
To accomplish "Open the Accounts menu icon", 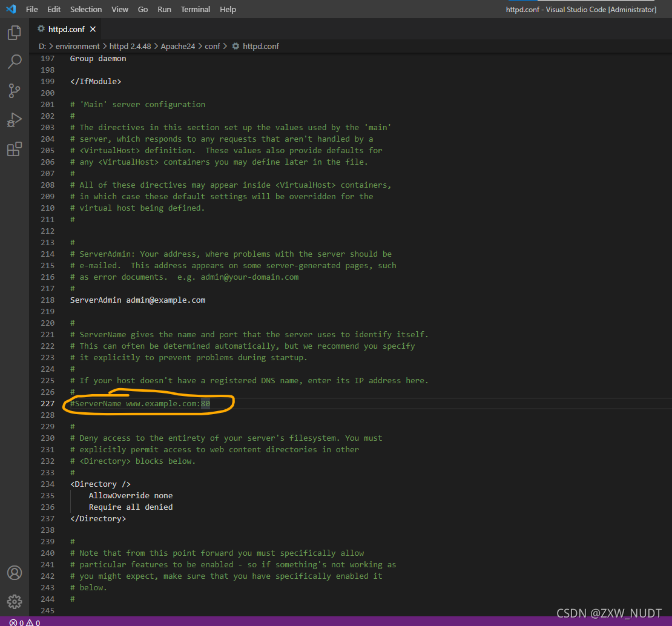I will point(14,573).
